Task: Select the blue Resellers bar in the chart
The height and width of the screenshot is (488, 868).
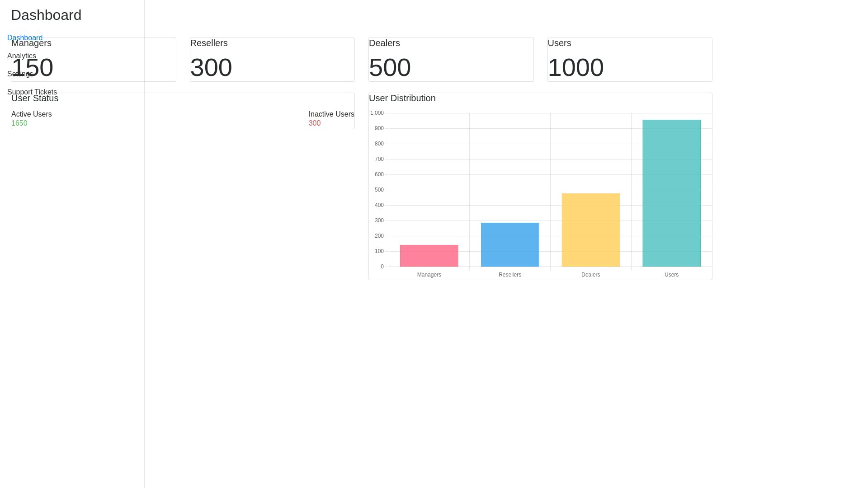Action: 509,244
